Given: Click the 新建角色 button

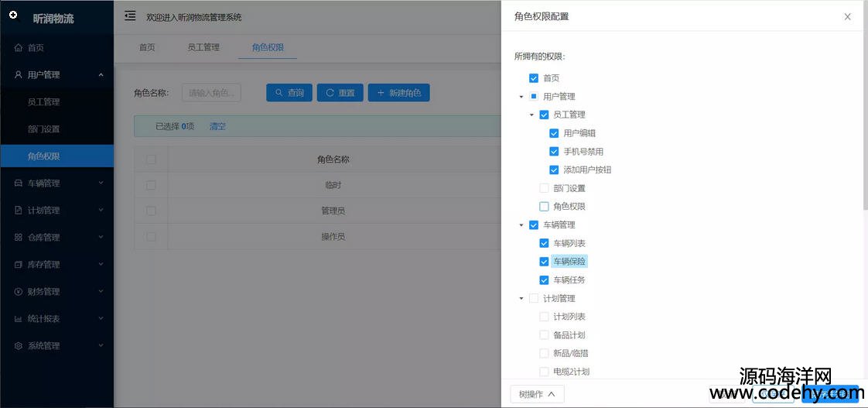Looking at the screenshot, I should 398,93.
